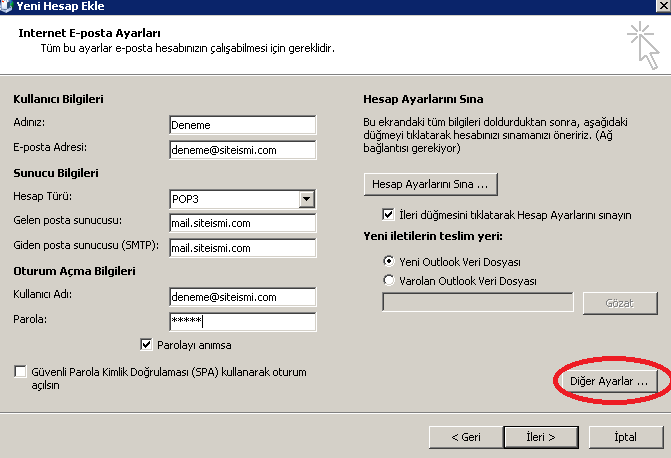Viewport: 671px width, 458px height.
Task: Open the Hesap Türü dropdown arrow
Action: (306, 199)
